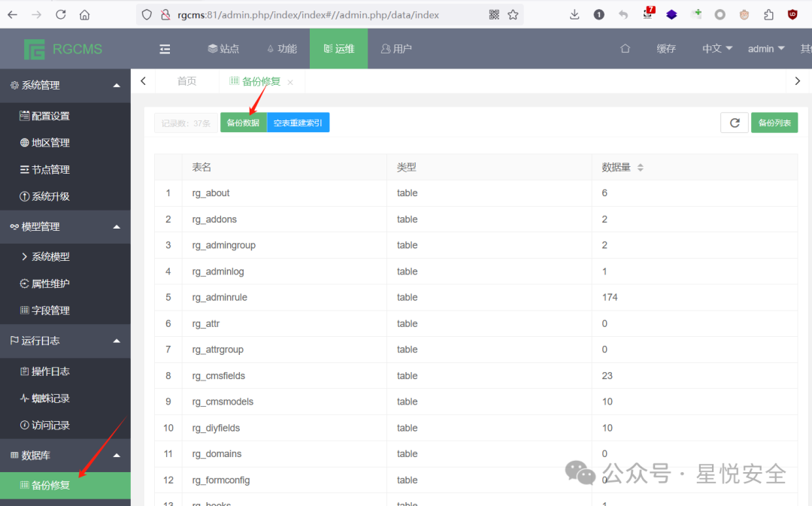The image size is (812, 506).
Task: Sort by 数据量 using the sort arrows
Action: (x=640, y=167)
